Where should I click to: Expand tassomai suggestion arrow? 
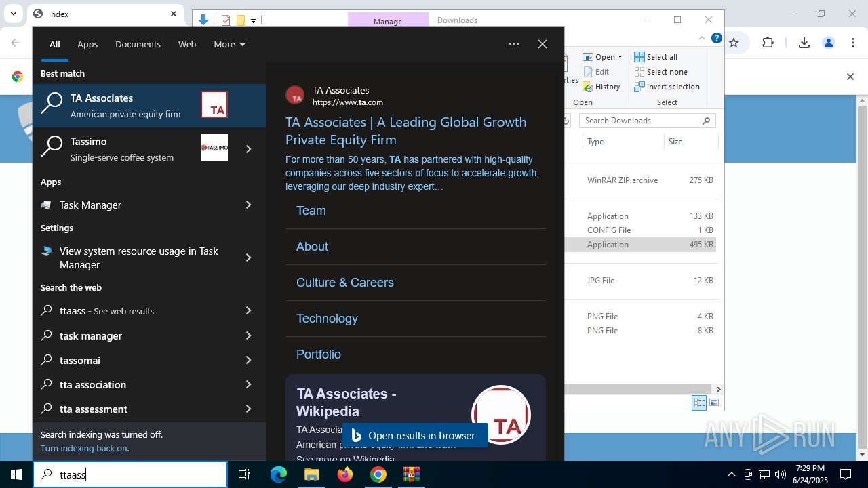(x=248, y=360)
